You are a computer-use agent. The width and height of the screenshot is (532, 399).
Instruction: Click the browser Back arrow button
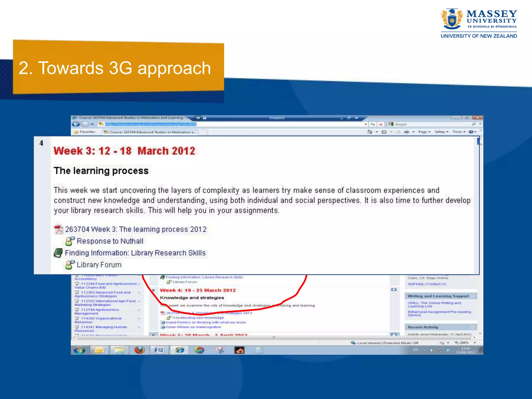(x=76, y=124)
